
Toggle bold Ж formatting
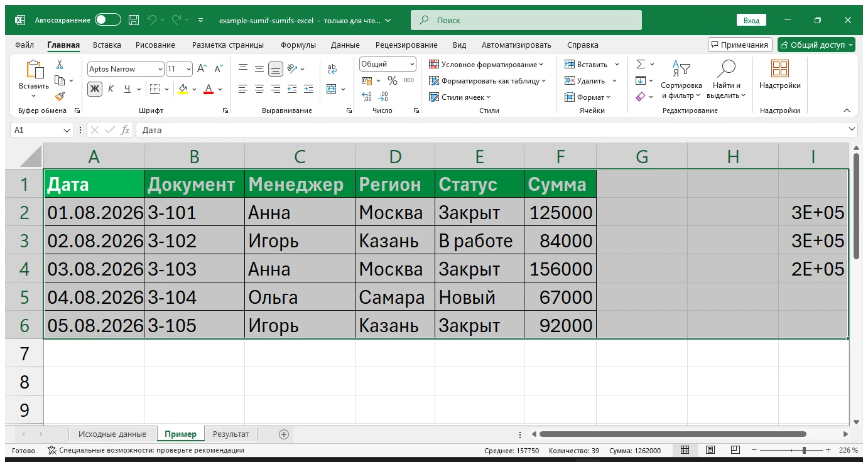click(94, 89)
